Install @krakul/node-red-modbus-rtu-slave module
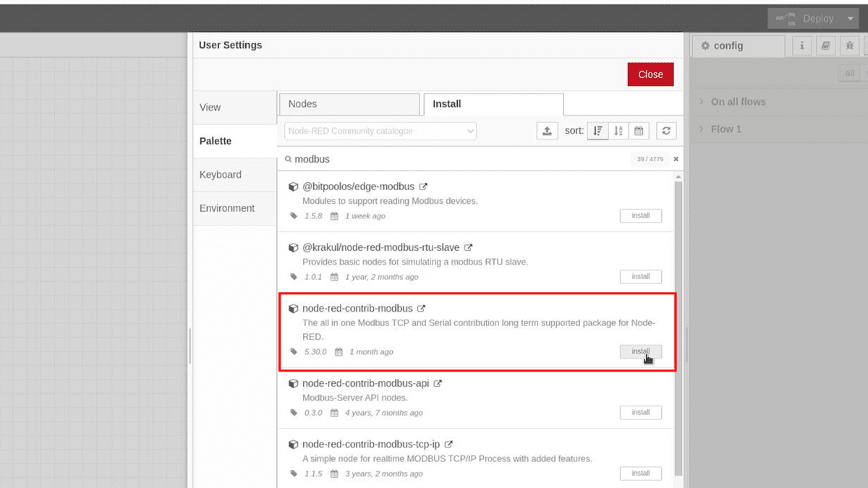This screenshot has height=488, width=868. click(640, 276)
